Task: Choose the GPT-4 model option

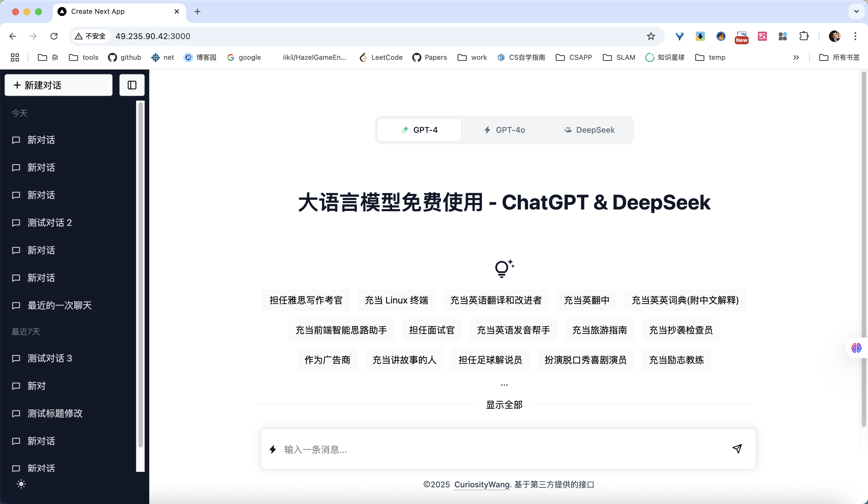Action: pos(419,130)
